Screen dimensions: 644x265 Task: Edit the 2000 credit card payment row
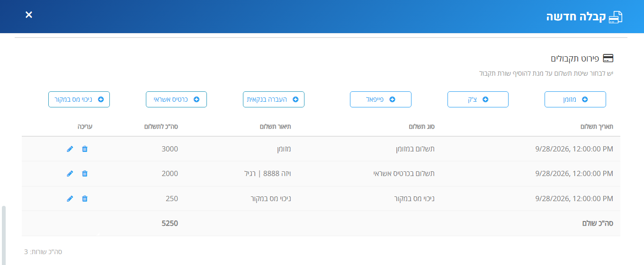(x=70, y=174)
